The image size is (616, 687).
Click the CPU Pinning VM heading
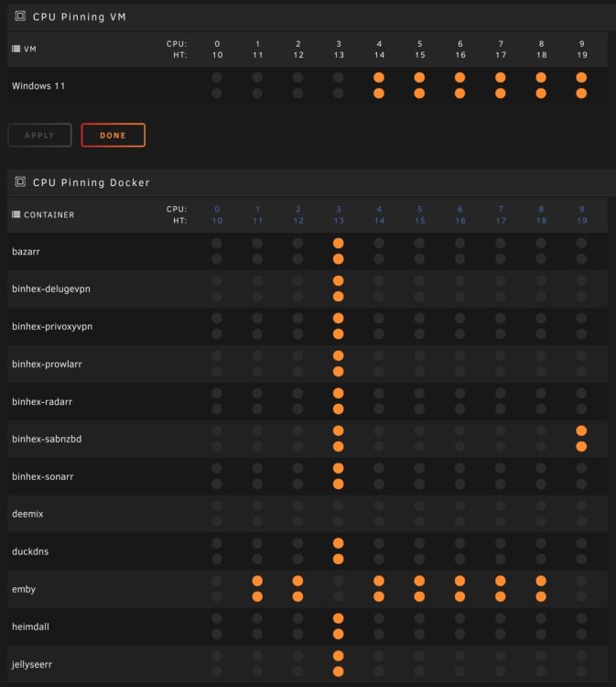[x=80, y=16]
